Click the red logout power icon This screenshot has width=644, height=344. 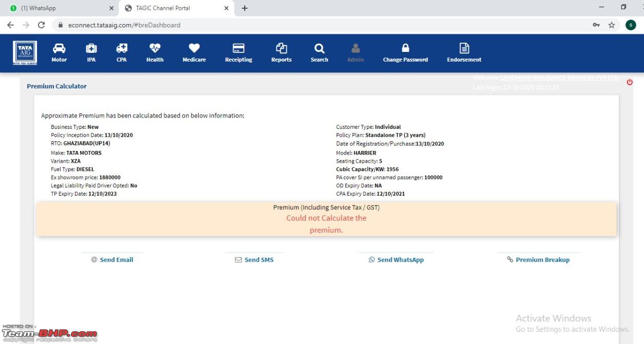pos(630,82)
